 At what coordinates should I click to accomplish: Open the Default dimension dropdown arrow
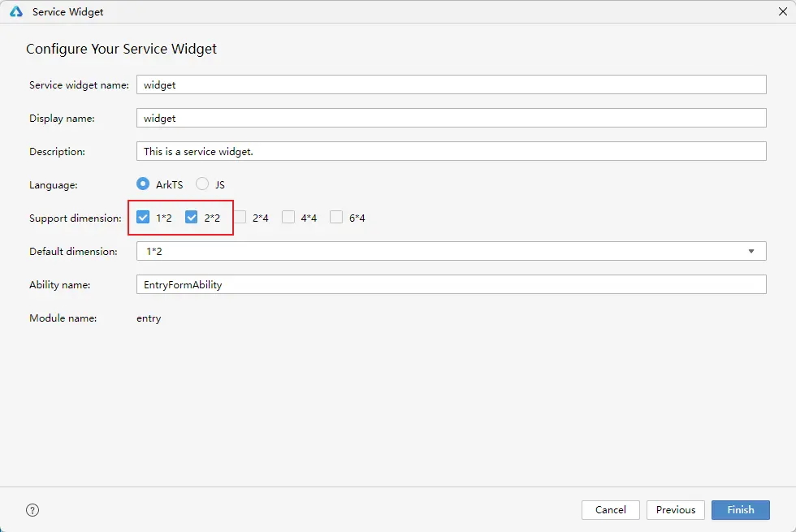coord(751,252)
